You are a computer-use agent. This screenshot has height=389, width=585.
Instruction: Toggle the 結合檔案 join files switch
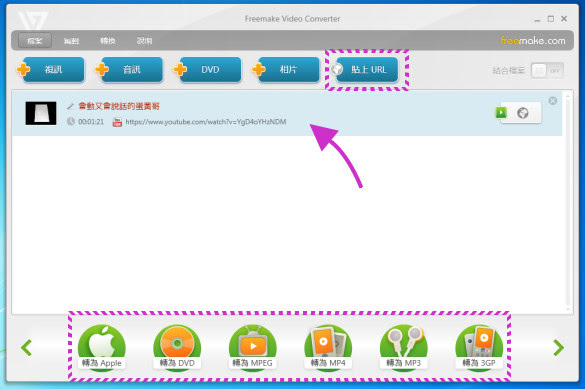coord(547,70)
